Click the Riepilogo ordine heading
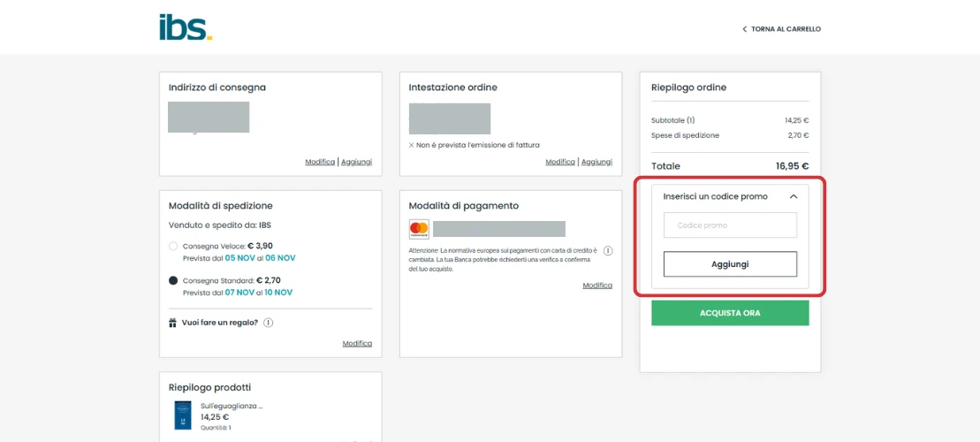The image size is (980, 442). [688, 88]
